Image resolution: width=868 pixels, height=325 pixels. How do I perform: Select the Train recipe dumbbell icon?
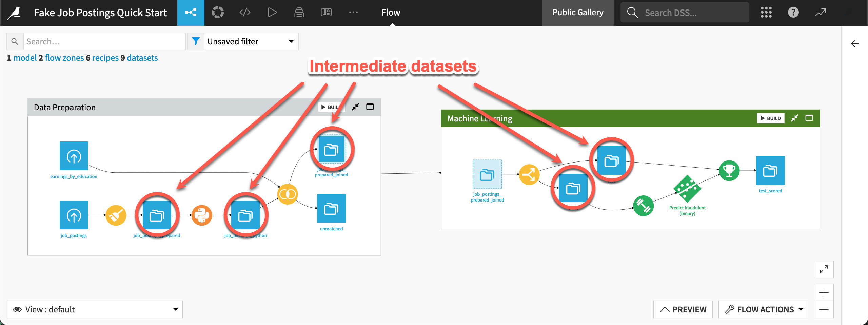[x=643, y=206]
